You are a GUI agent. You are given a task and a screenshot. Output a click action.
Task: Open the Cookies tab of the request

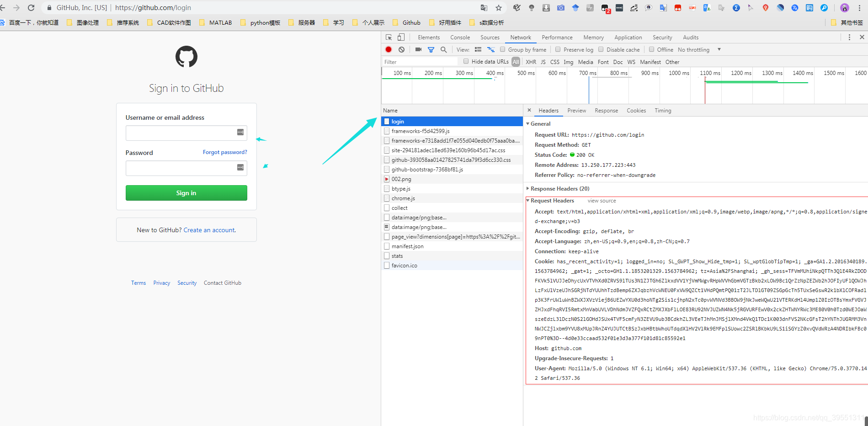click(636, 111)
